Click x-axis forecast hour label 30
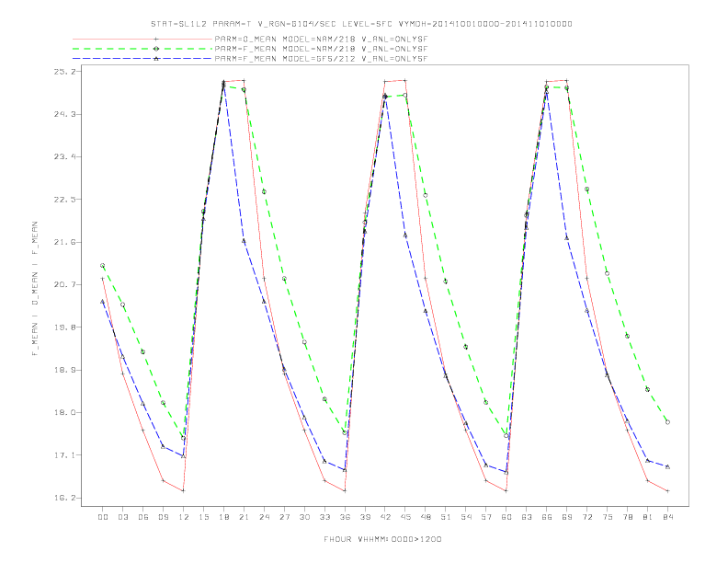The width and height of the screenshot is (728, 563). coord(304,517)
